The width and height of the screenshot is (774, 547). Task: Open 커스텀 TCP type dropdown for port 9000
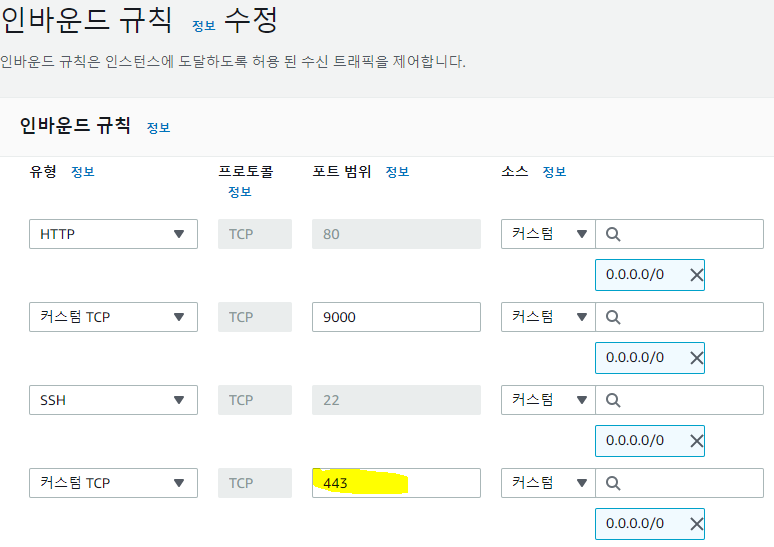[113, 317]
